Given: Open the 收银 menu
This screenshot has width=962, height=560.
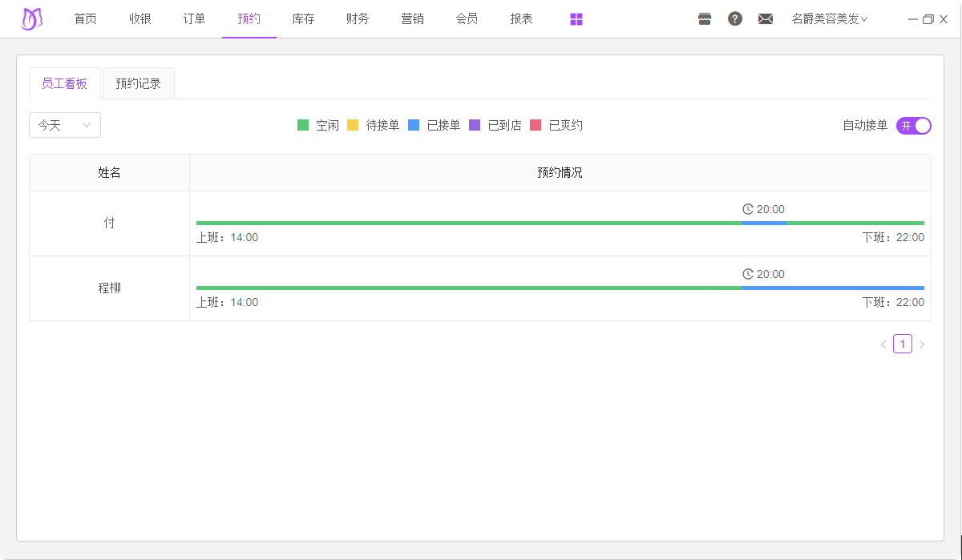Looking at the screenshot, I should [x=140, y=19].
